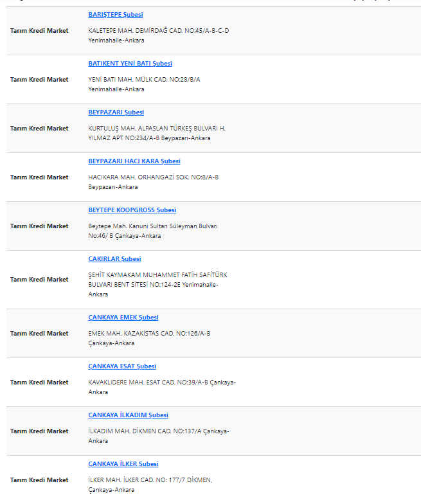The height and width of the screenshot is (504, 421).
Task: Open BEYTEPE KOOPGROSS Şubesi link
Action: [x=132, y=210]
